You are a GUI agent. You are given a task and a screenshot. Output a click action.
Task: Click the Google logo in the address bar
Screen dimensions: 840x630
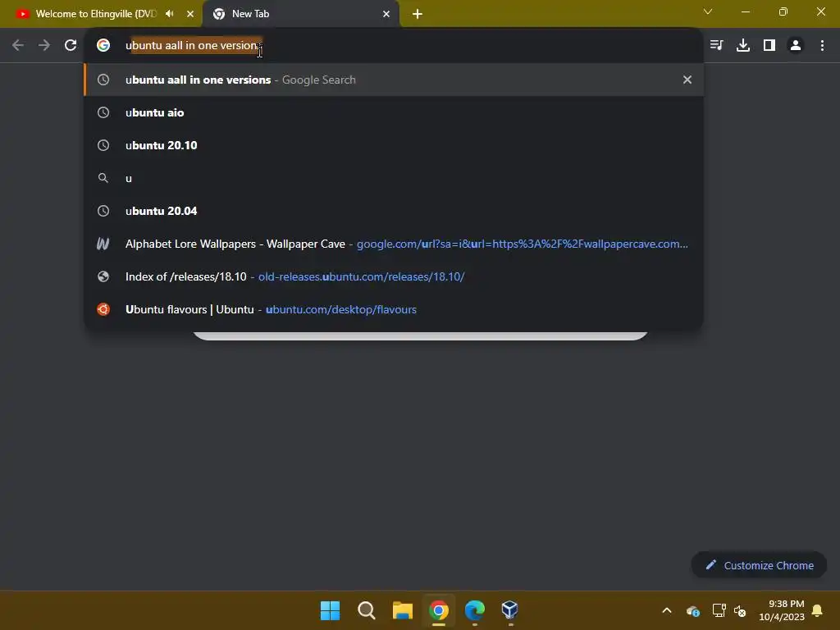pyautogui.click(x=103, y=45)
